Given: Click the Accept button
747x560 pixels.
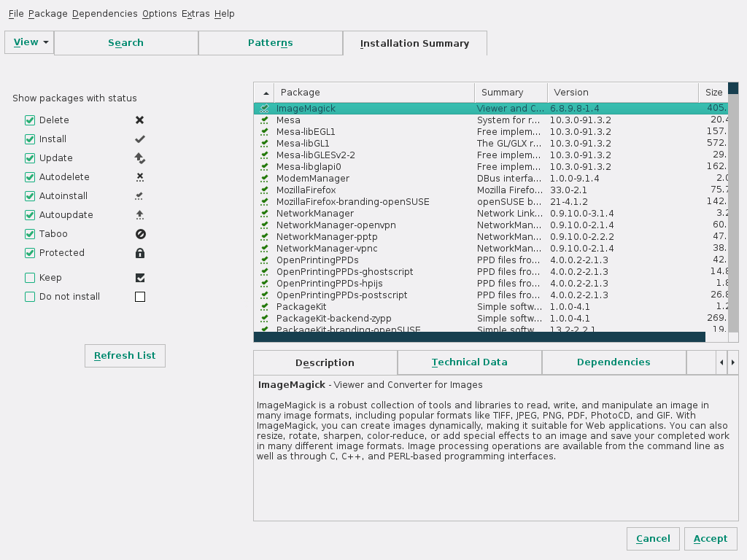Looking at the screenshot, I should point(711,539).
